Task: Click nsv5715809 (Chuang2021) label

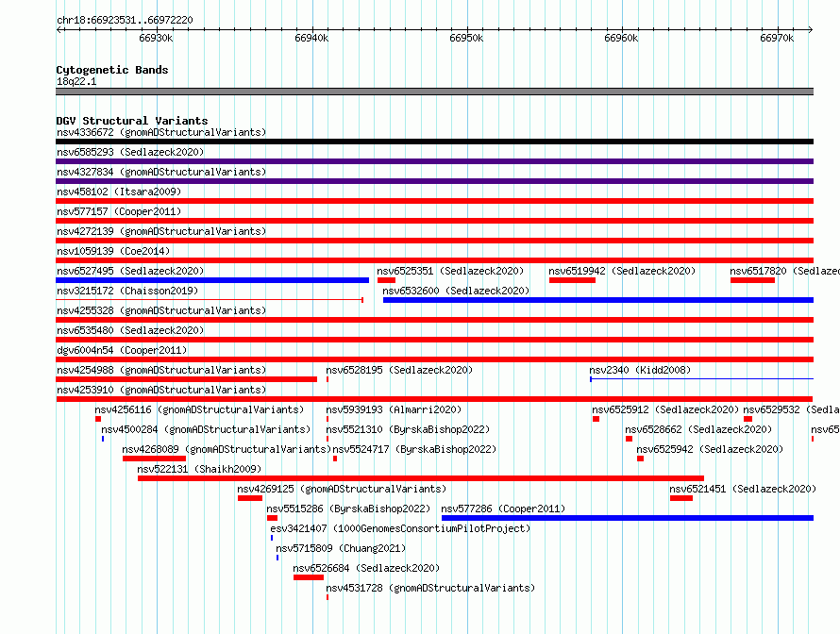Action: pyautogui.click(x=341, y=548)
